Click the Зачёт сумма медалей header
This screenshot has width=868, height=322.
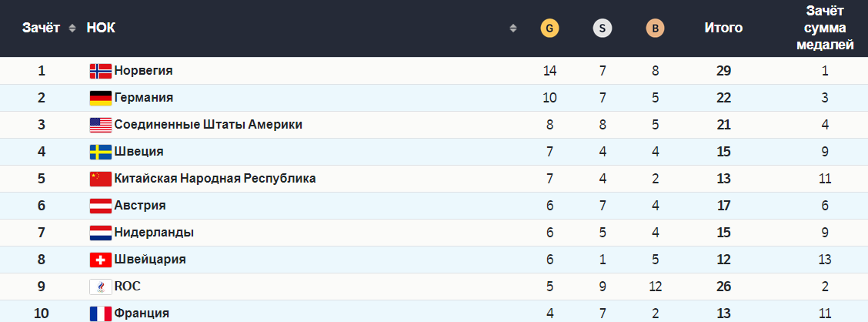click(825, 29)
